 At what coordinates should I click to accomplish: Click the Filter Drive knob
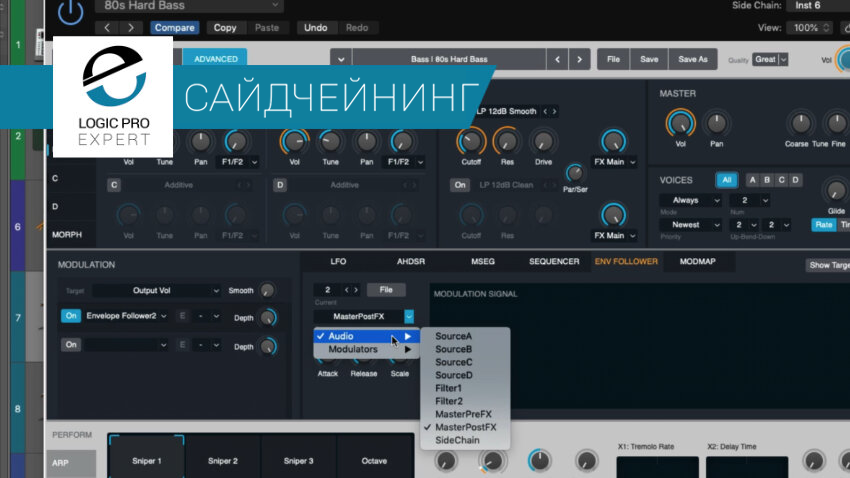coord(543,142)
